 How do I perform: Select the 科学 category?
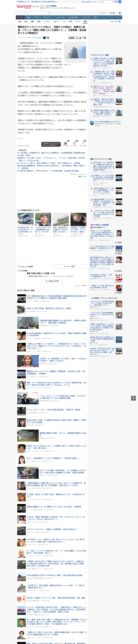[x=71, y=21]
